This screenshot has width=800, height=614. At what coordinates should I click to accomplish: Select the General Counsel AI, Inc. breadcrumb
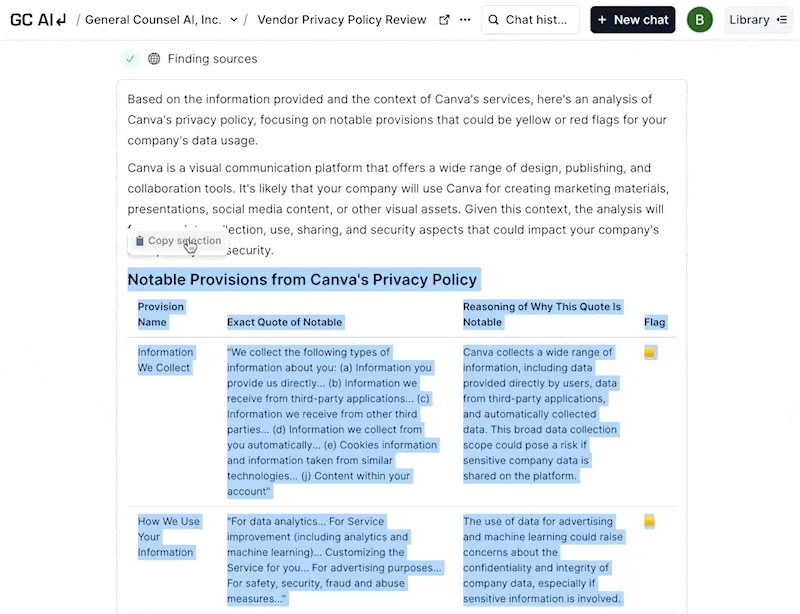153,20
